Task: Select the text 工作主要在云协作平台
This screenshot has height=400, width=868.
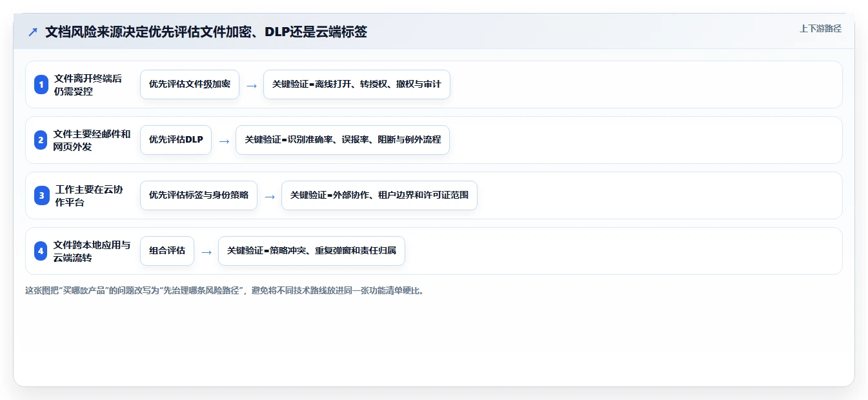Action: point(89,195)
